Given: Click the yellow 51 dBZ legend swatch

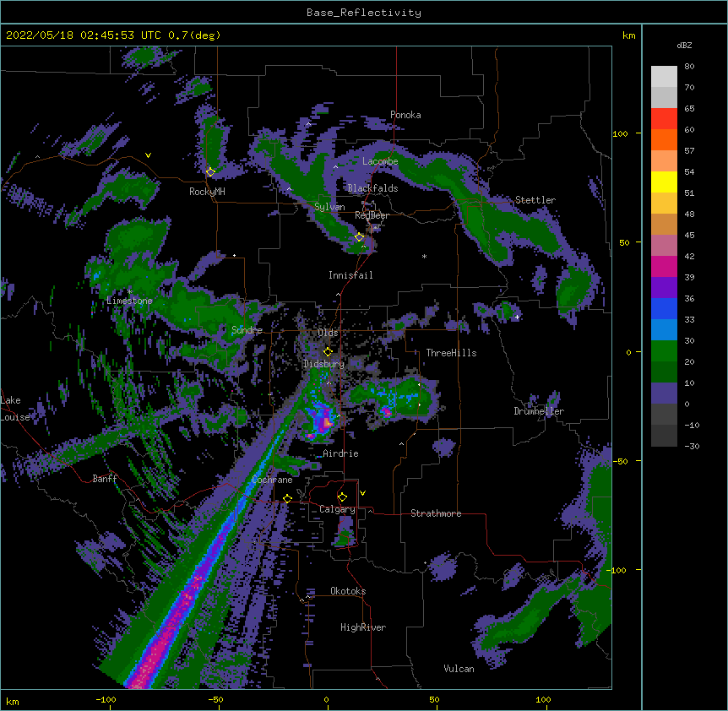Looking at the screenshot, I should click(x=664, y=182).
